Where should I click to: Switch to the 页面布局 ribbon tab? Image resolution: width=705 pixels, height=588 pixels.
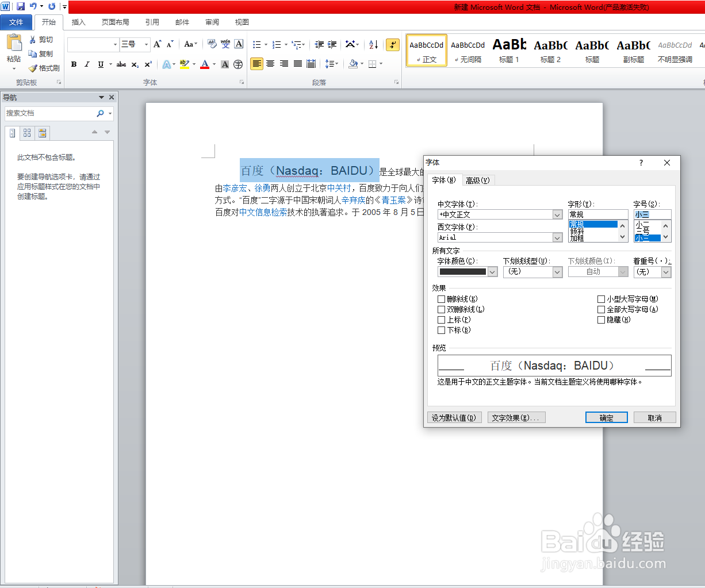click(115, 22)
